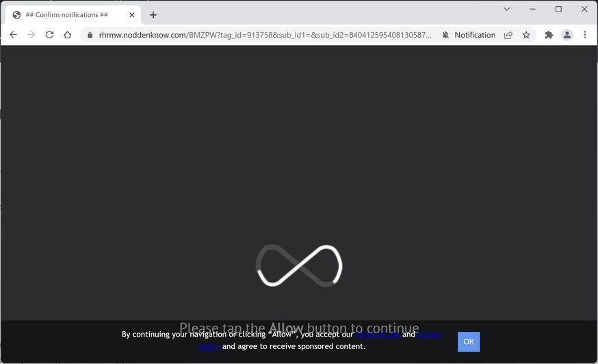Click the notifications blocked bell icon
The width and height of the screenshot is (598, 364).
click(445, 35)
